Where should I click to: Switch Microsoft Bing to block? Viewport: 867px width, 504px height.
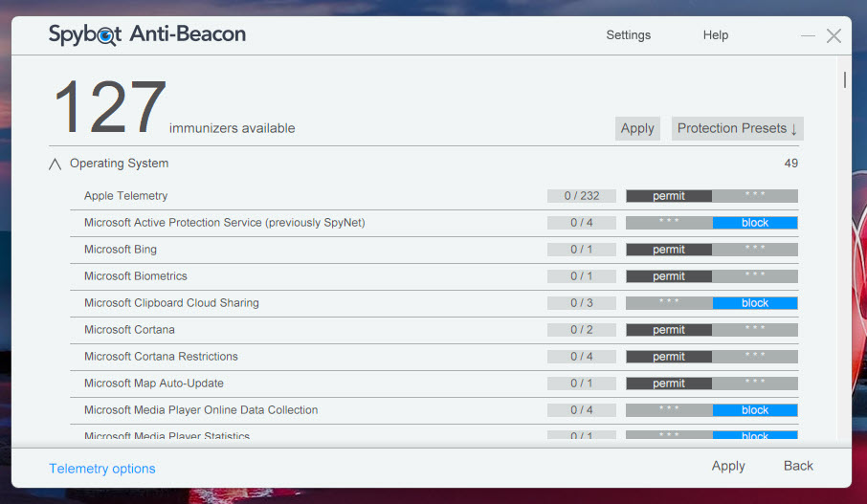pyautogui.click(x=755, y=250)
